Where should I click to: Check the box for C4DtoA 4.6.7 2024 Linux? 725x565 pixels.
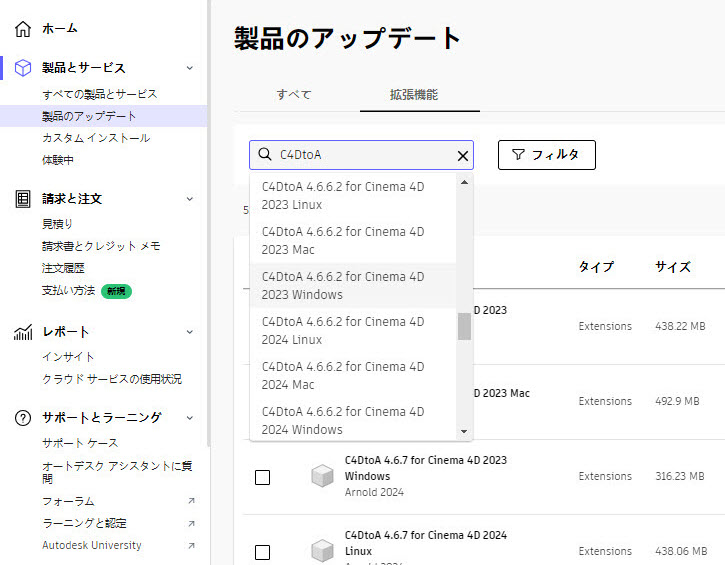pos(263,552)
